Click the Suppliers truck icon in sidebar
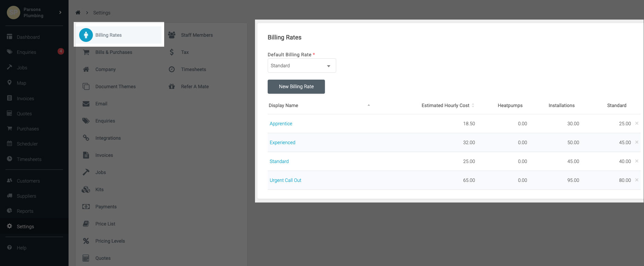The height and width of the screenshot is (266, 644). (x=10, y=196)
